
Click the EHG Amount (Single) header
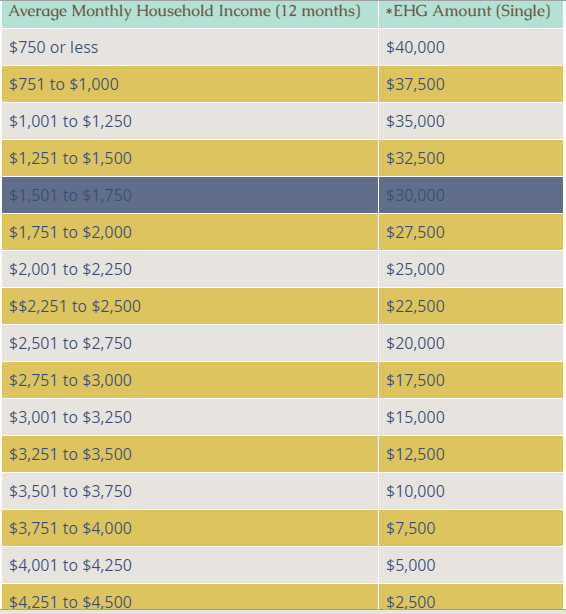point(471,14)
